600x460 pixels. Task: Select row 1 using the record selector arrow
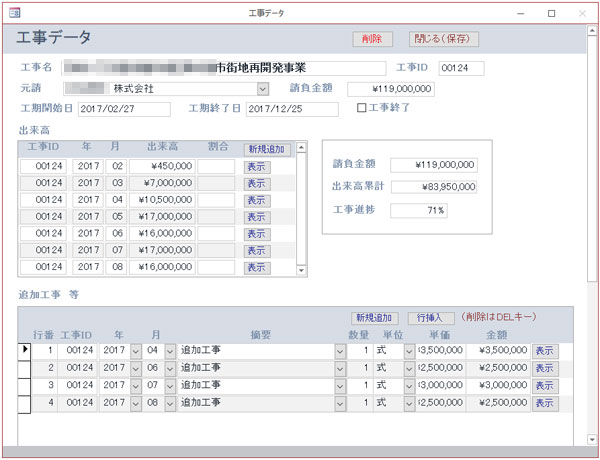(26, 351)
